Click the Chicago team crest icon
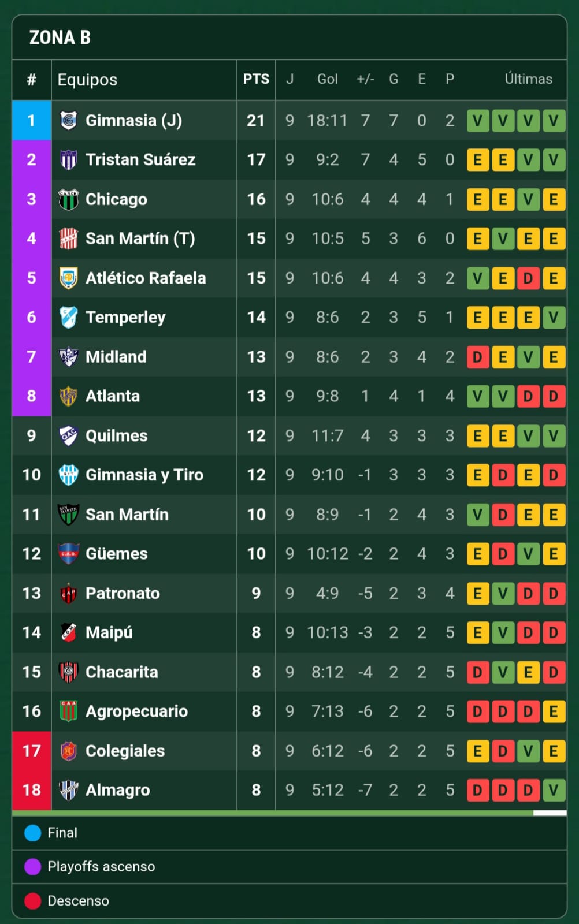Screen dimensions: 579x924 (68, 199)
